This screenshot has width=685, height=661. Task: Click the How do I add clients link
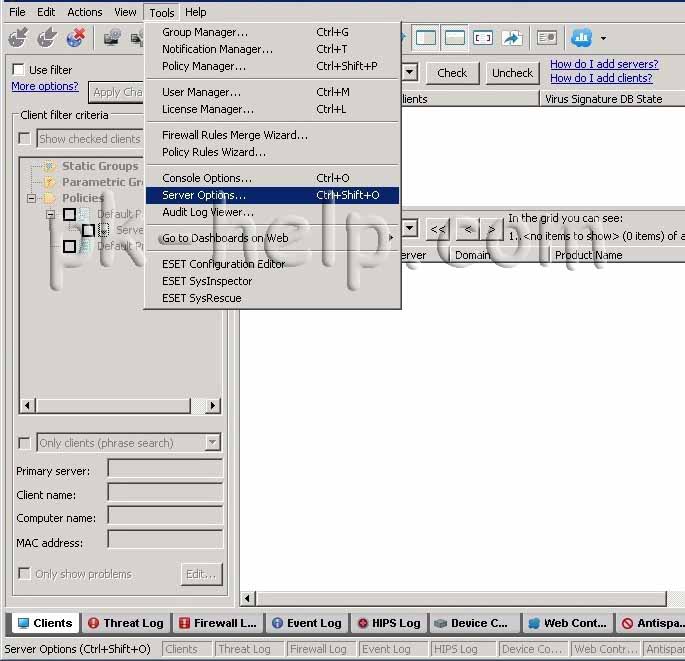tap(601, 78)
